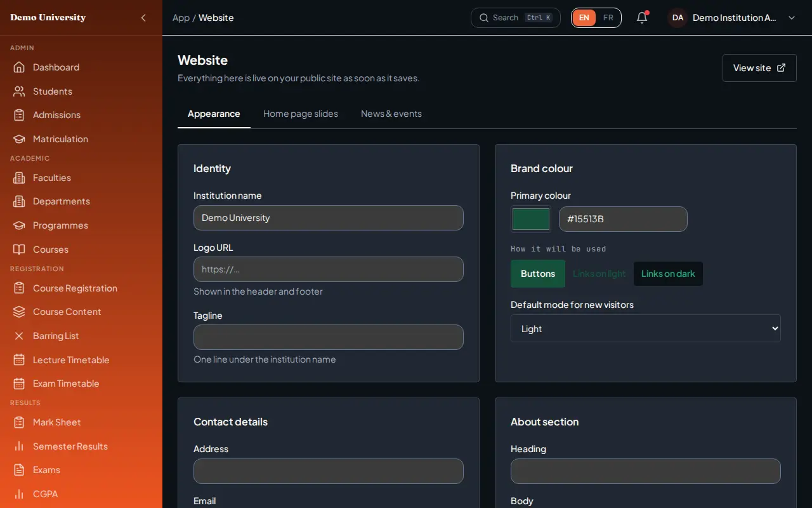Collapse the sidebar with the chevron
The image size is (812, 508).
(x=143, y=18)
